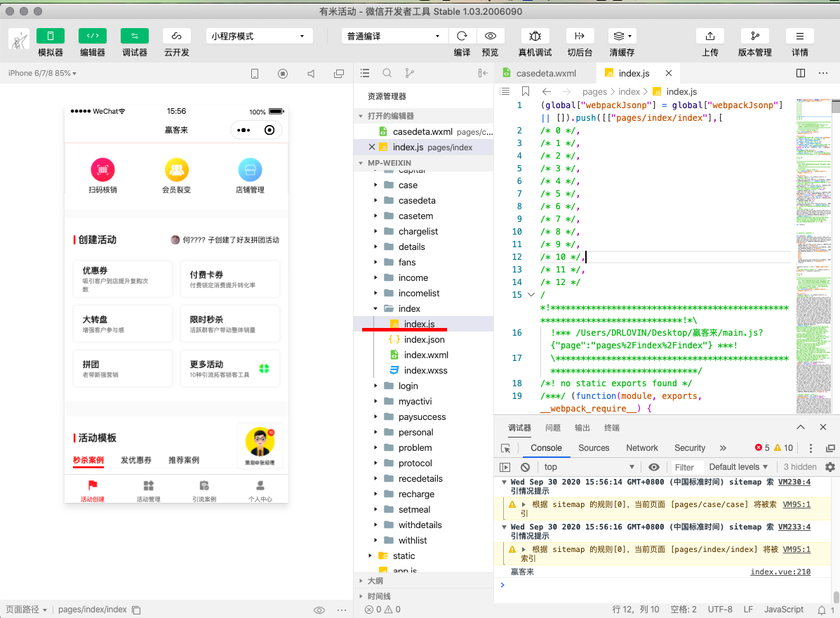This screenshot has height=618, width=840.
Task: Open the 清缓存 clear cache dropdown
Action: pos(622,36)
